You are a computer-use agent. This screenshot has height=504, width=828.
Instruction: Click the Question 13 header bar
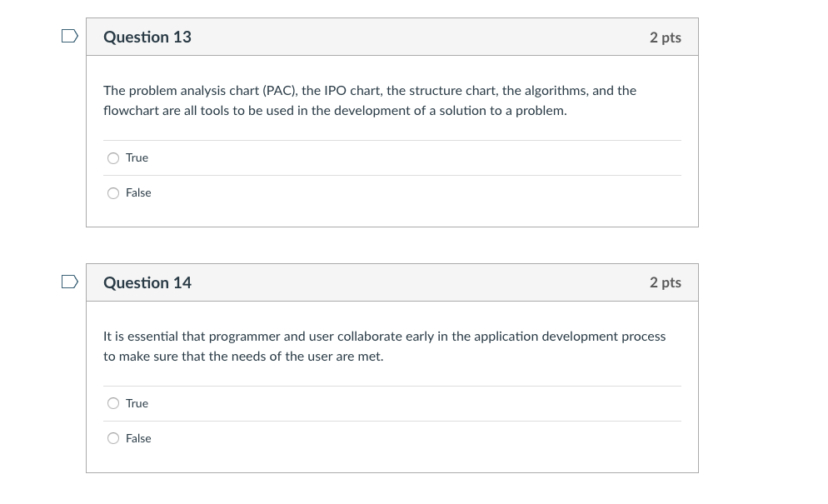pos(392,37)
